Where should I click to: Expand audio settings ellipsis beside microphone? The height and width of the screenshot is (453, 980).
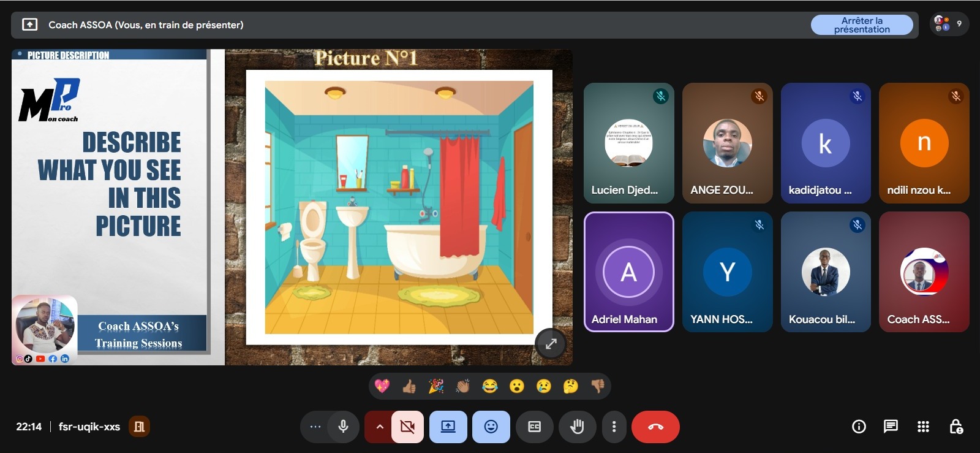(315, 427)
